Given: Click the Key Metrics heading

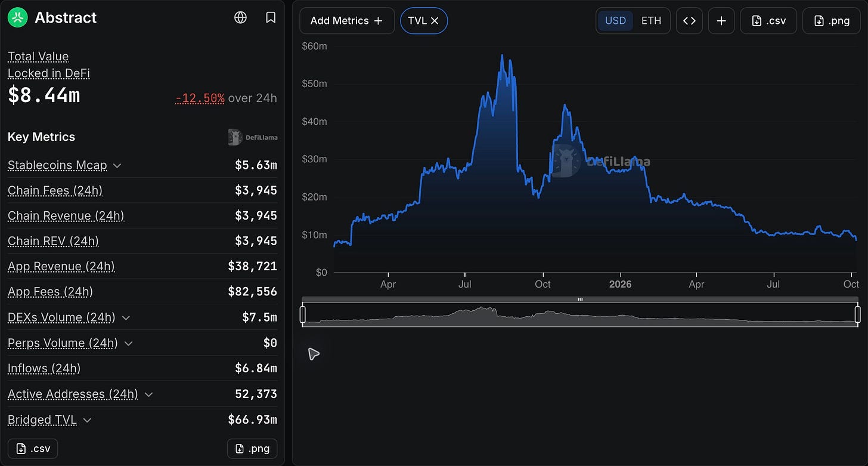Looking at the screenshot, I should (42, 137).
